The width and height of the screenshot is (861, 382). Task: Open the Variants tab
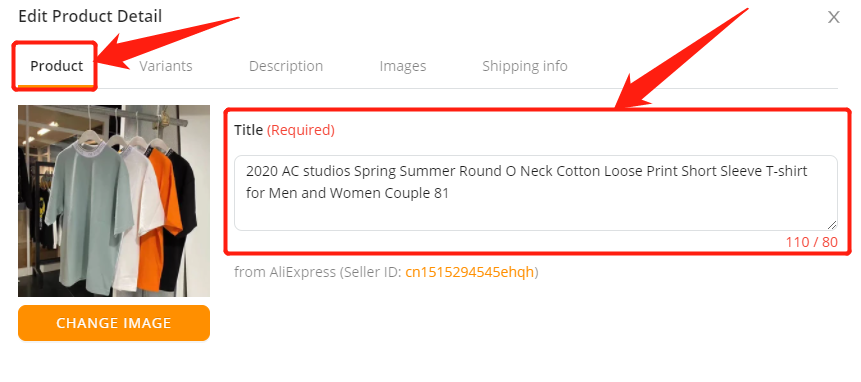point(166,66)
